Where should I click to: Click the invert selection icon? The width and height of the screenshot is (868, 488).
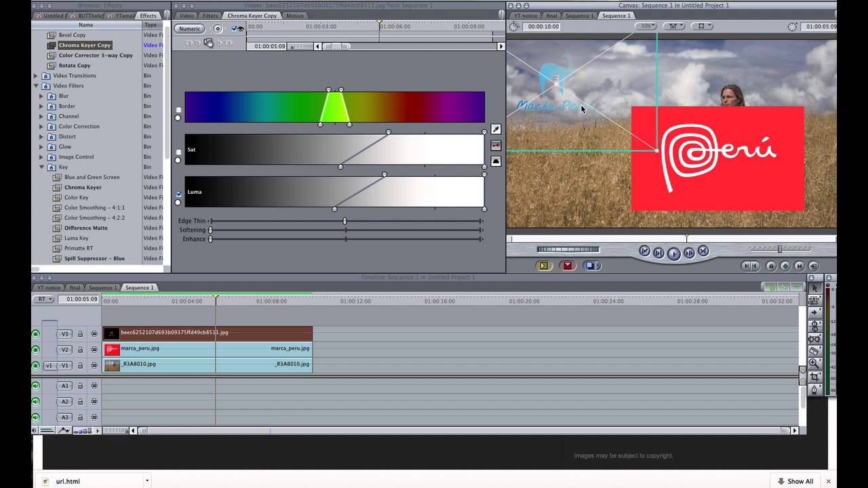(x=496, y=161)
